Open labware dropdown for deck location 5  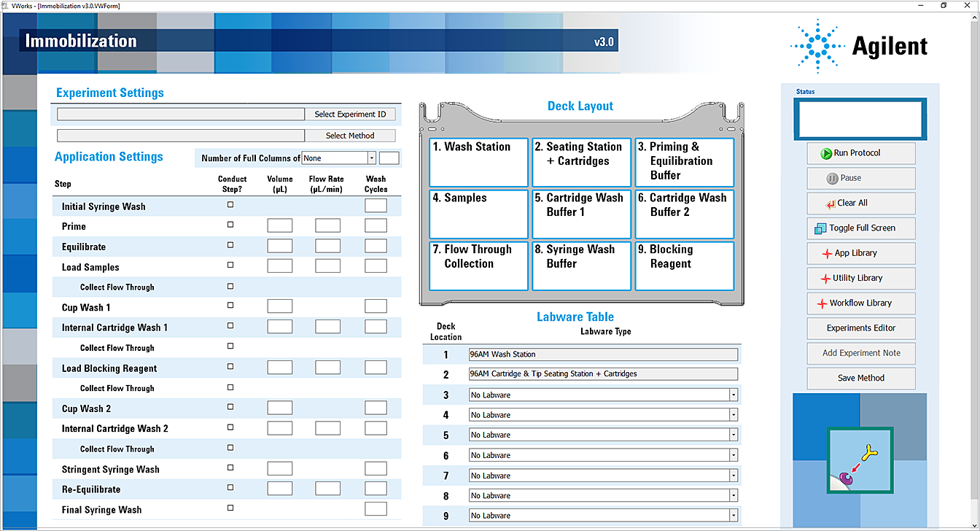click(x=734, y=435)
